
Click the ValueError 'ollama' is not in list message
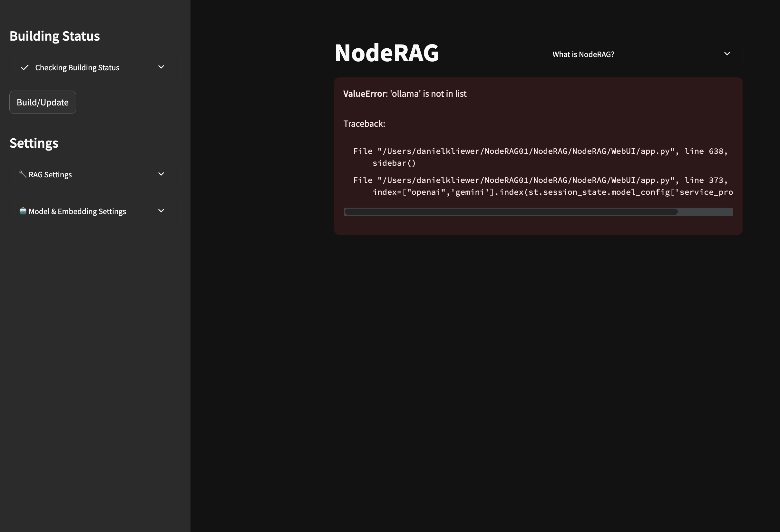click(405, 94)
